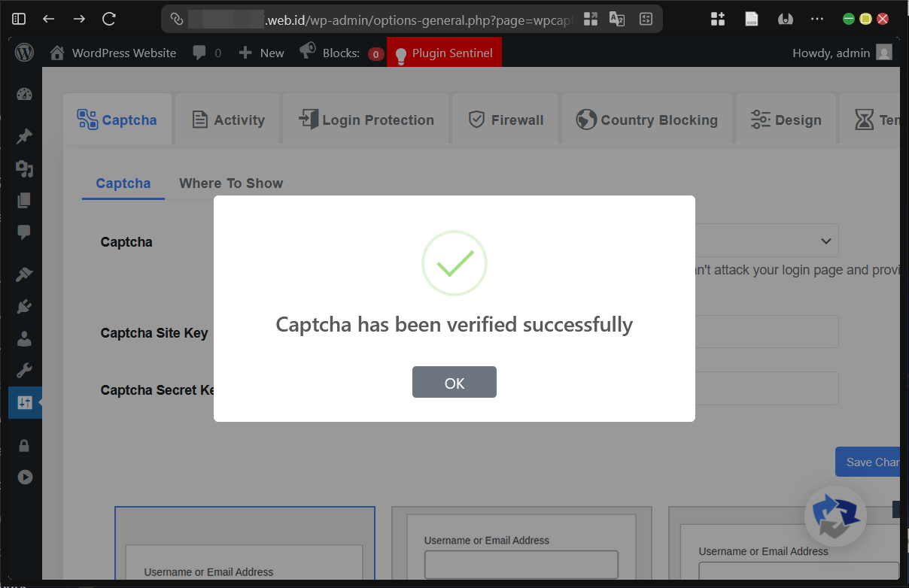The width and height of the screenshot is (909, 588).
Task: Click the floating refresh arrows button
Action: coord(835,517)
